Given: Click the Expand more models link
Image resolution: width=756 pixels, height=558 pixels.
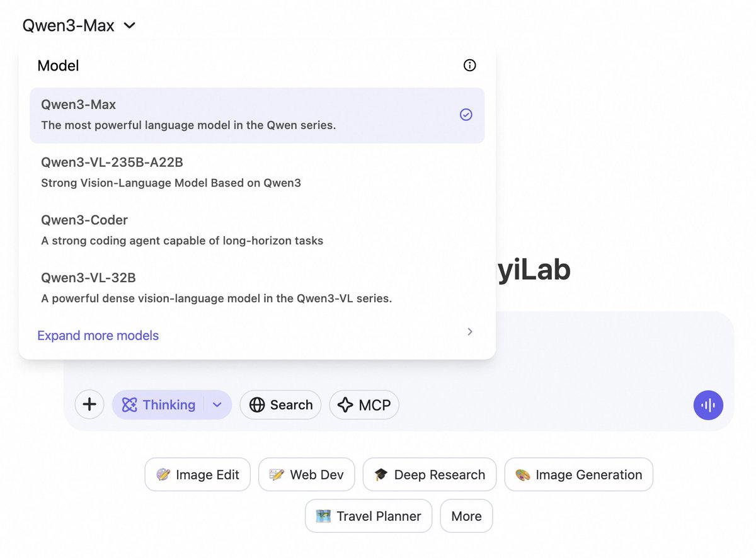Looking at the screenshot, I should click(98, 336).
